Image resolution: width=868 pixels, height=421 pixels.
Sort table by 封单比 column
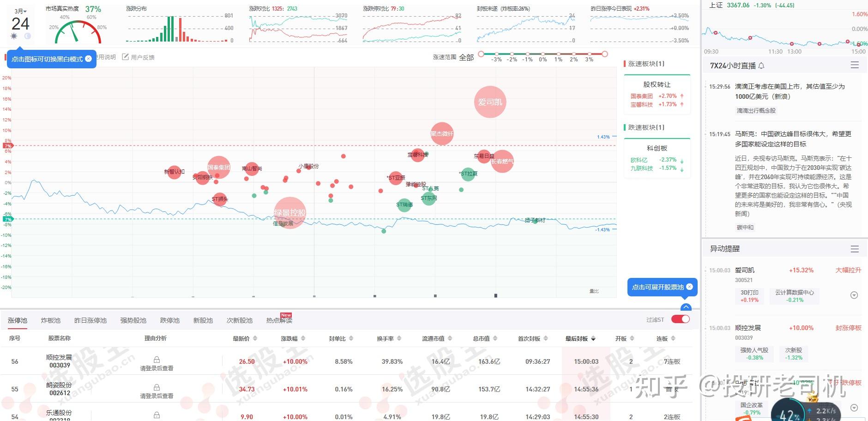click(x=341, y=338)
